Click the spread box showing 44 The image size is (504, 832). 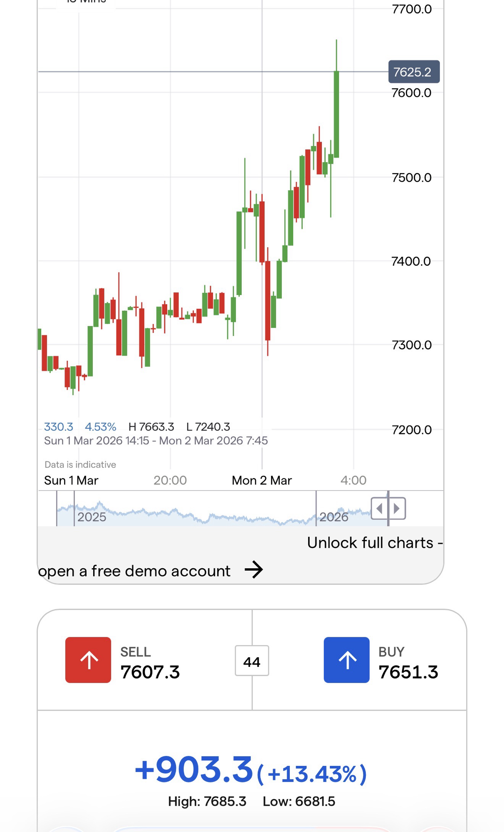252,661
